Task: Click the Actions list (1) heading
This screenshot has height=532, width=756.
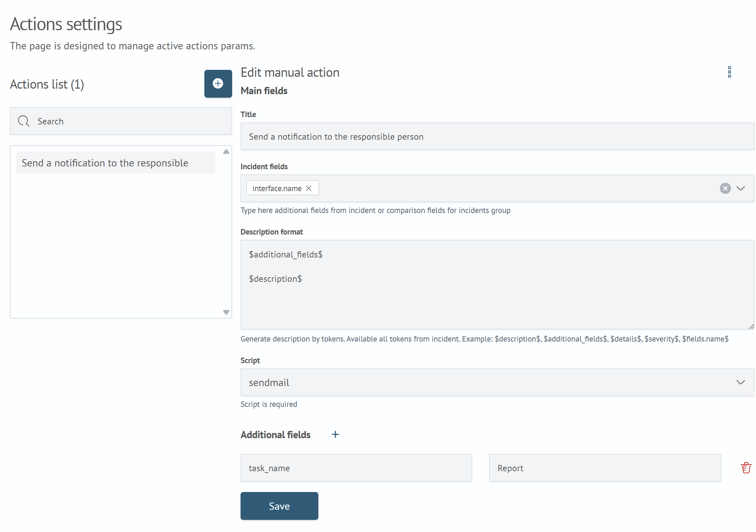Action: tap(47, 84)
